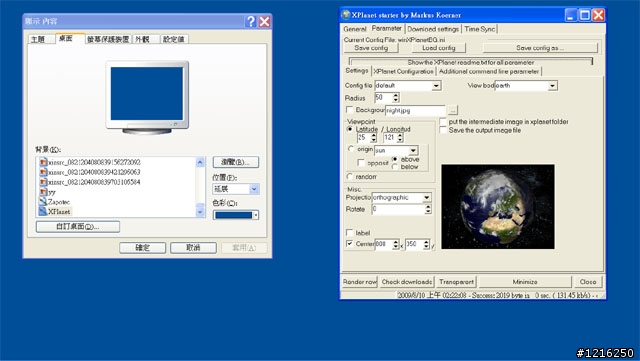Viewport: 640px width, 361px height.
Task: Open the screen saver tab in Display Properties
Action: [x=108, y=39]
